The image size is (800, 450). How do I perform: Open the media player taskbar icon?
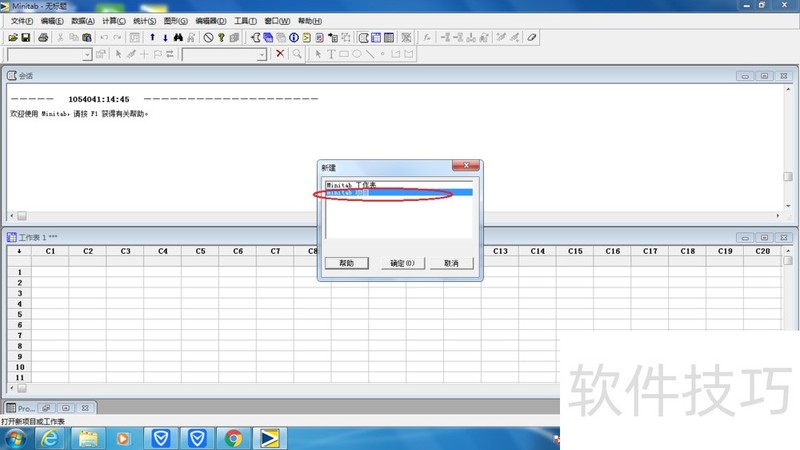tap(123, 439)
